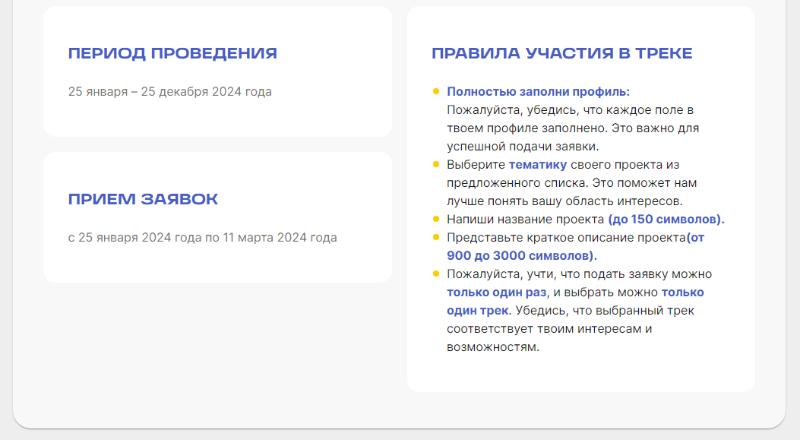Viewport: 800px width, 440px height.
Task: Select the "ПРАВИЛА УЧАСТИЯ В ТРЕКЕ" heading
Action: (x=561, y=54)
